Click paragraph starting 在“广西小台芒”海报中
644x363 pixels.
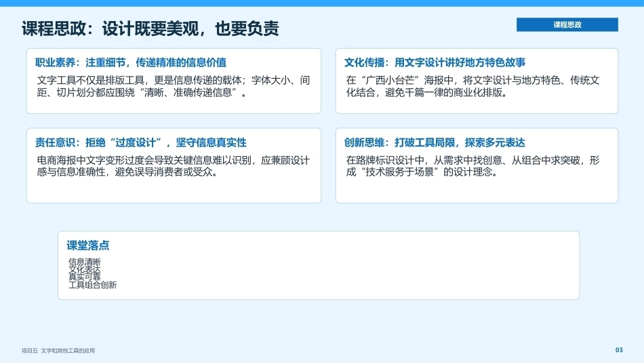click(x=472, y=86)
